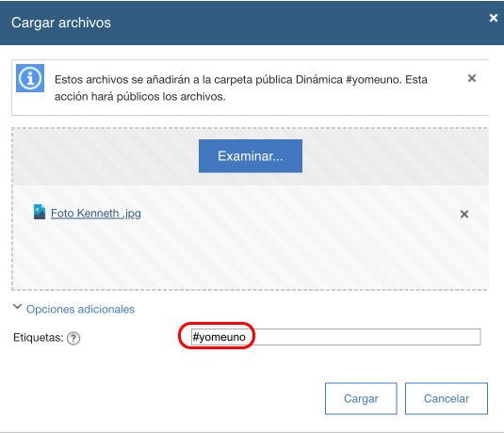
Task: Click Cargar to upload the file
Action: pos(361,398)
